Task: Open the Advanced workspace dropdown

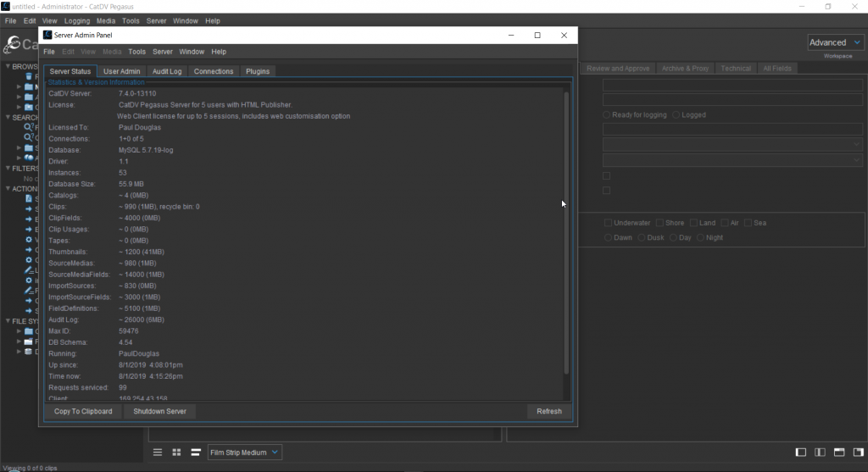Action: [x=835, y=42]
